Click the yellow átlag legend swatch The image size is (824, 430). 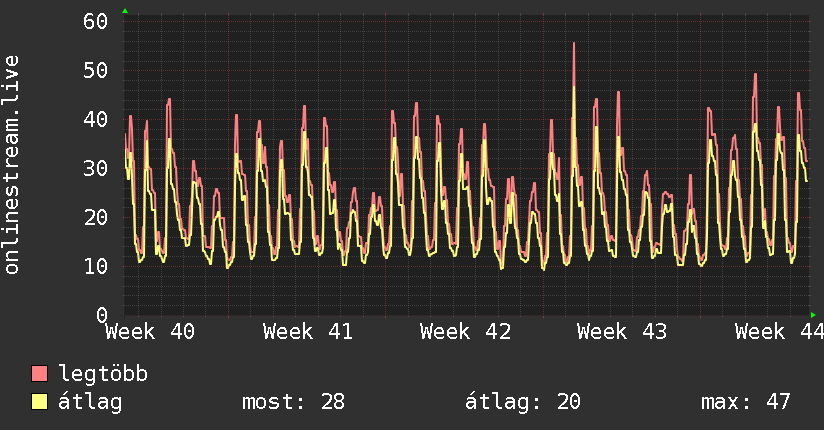[39, 402]
